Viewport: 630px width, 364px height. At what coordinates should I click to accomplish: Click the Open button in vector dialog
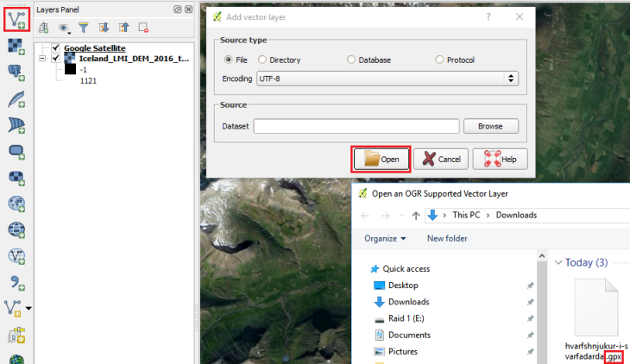tap(381, 159)
